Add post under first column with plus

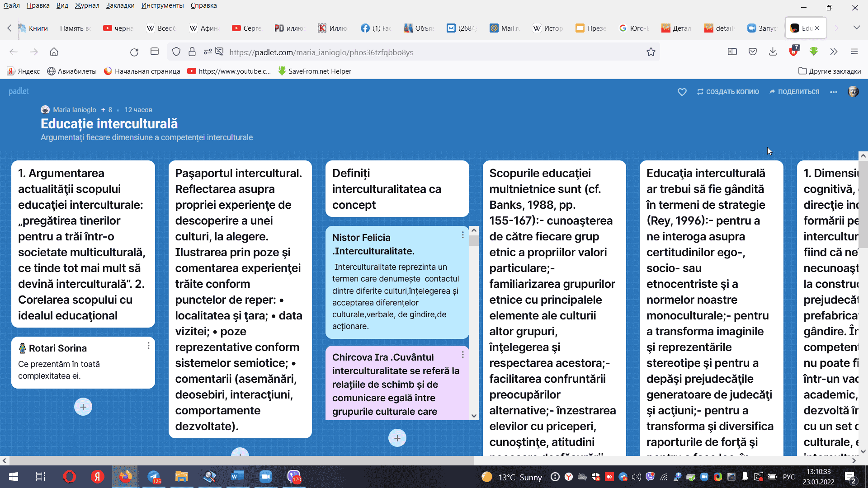(83, 407)
